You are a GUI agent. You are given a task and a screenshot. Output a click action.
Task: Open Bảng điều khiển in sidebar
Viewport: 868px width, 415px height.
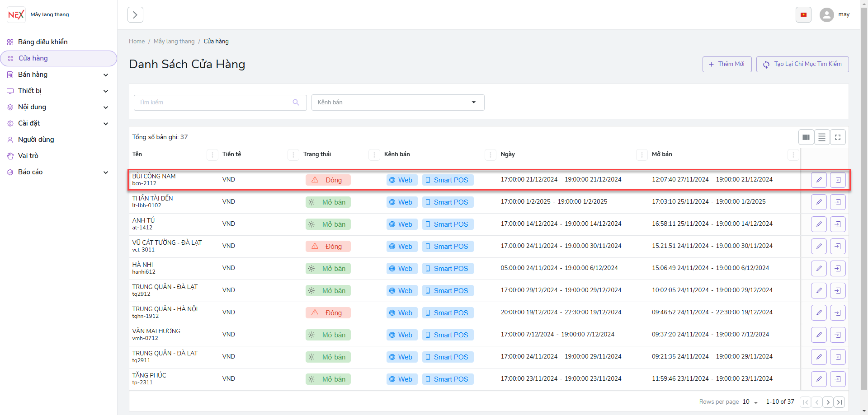[x=42, y=42]
